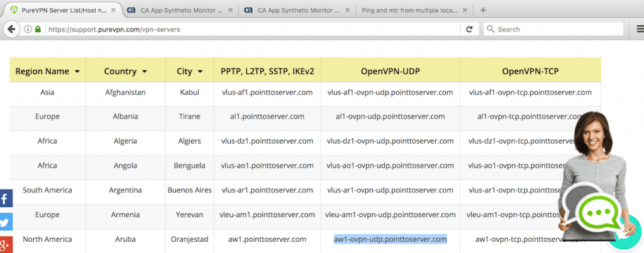
Task: Switch to the first CA App Synthetic Monitor tab
Action: [180, 10]
